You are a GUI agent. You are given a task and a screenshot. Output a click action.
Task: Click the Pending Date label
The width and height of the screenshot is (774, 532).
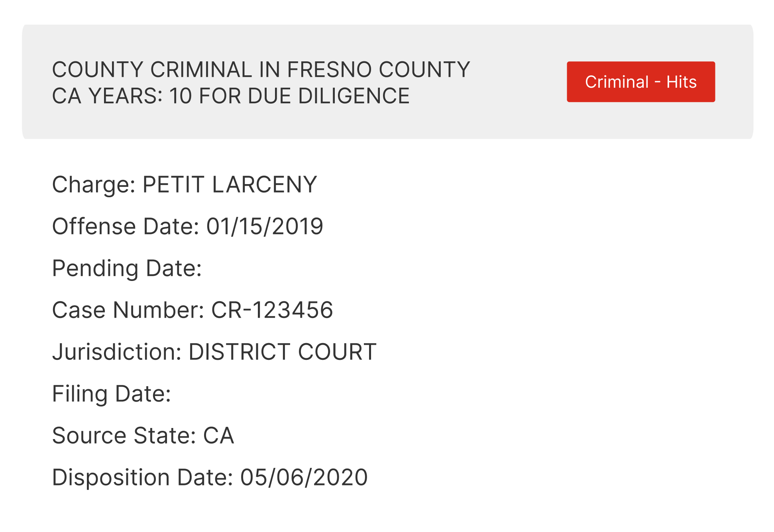(127, 268)
